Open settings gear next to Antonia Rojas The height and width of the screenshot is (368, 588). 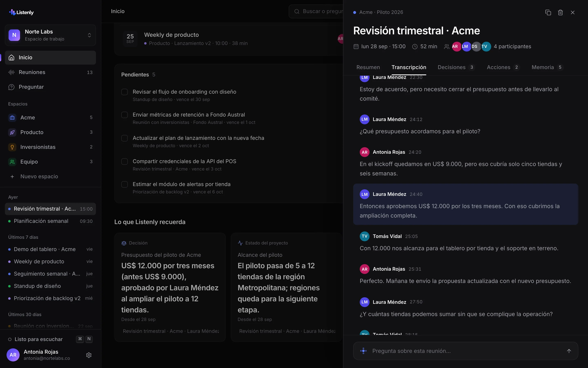[x=89, y=355]
